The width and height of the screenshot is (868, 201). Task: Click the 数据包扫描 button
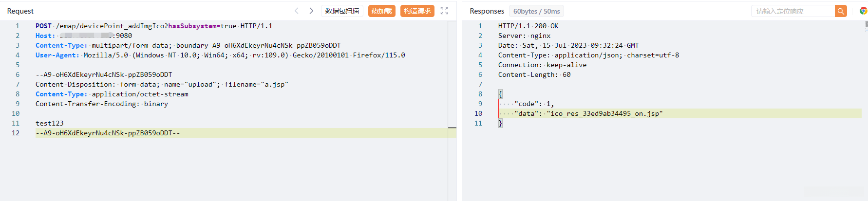pos(342,11)
